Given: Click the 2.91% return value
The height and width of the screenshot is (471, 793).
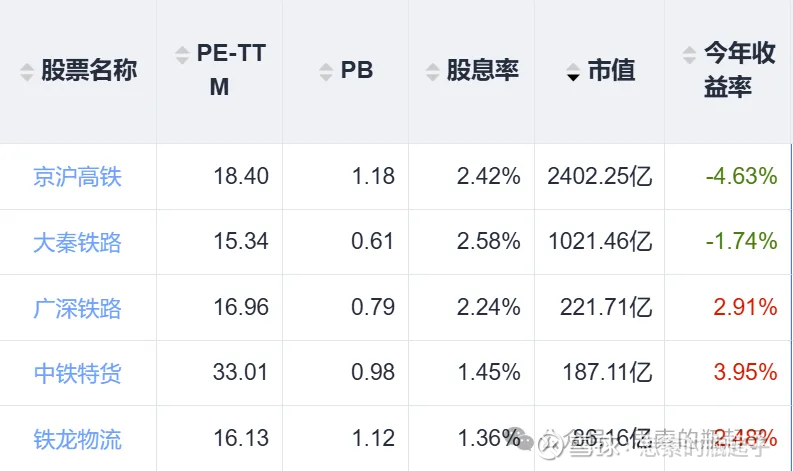Looking at the screenshot, I should pos(745,308).
